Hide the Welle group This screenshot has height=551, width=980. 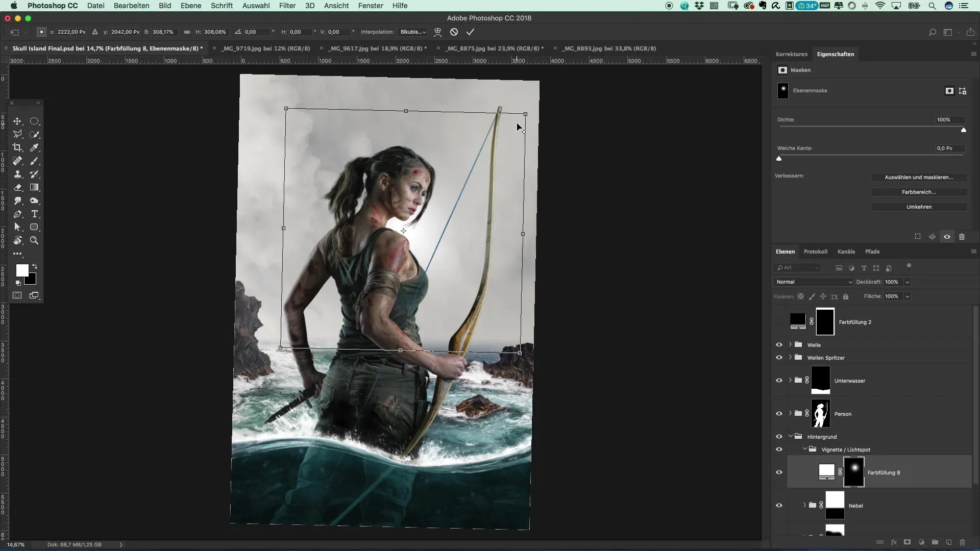[x=779, y=345]
